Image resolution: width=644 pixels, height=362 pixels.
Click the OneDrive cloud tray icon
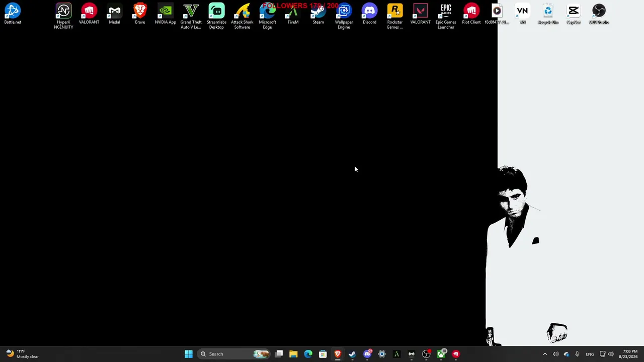pos(567,354)
